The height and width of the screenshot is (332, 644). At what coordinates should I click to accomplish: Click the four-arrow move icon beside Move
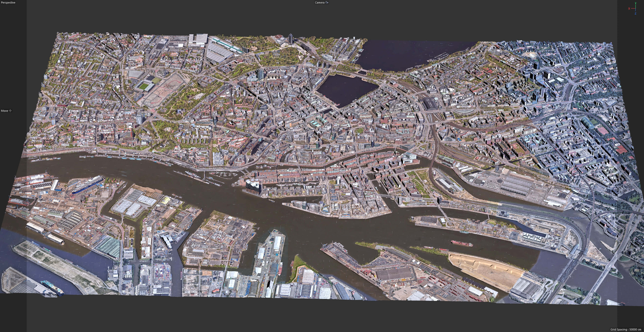click(x=10, y=111)
